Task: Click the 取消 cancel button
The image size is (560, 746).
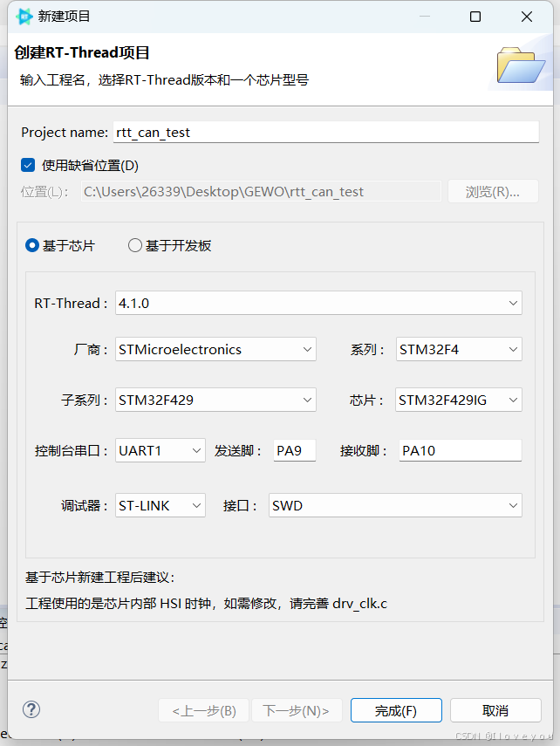Action: tap(495, 710)
